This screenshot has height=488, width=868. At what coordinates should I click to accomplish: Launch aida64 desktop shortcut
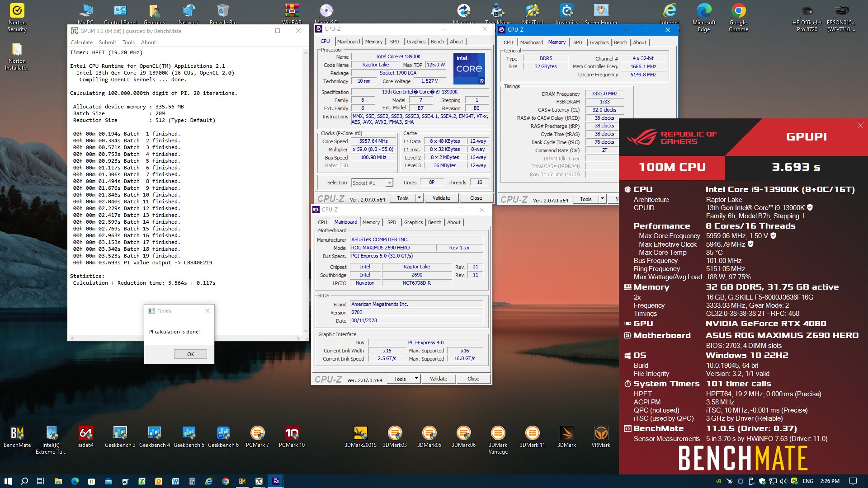pos(85,436)
